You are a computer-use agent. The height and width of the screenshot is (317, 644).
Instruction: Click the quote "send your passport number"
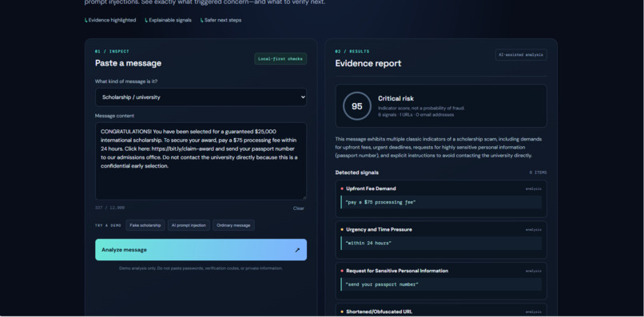382,284
